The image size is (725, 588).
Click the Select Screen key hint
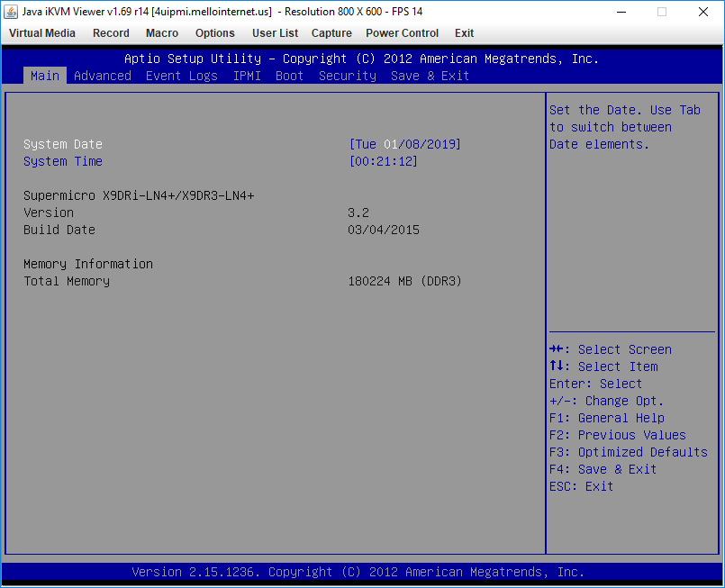click(x=611, y=349)
